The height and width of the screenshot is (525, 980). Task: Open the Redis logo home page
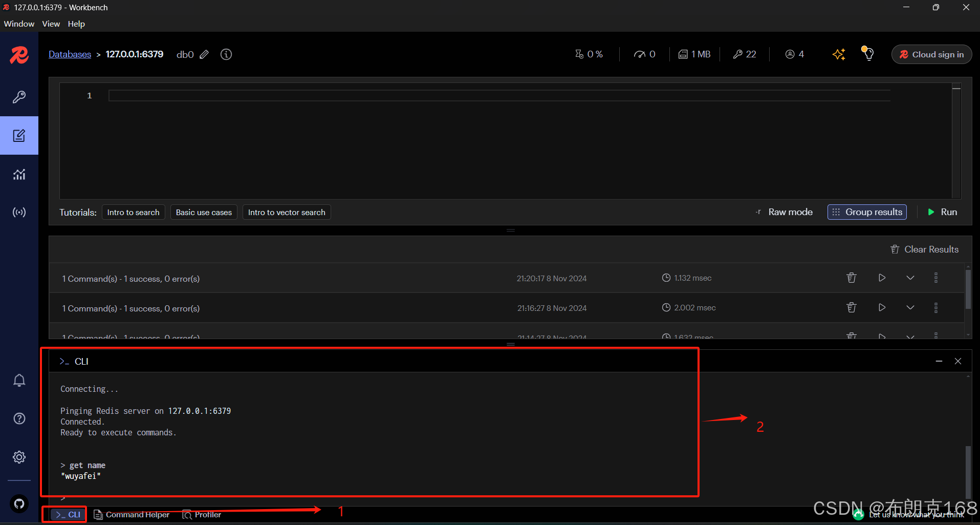pyautogui.click(x=19, y=55)
